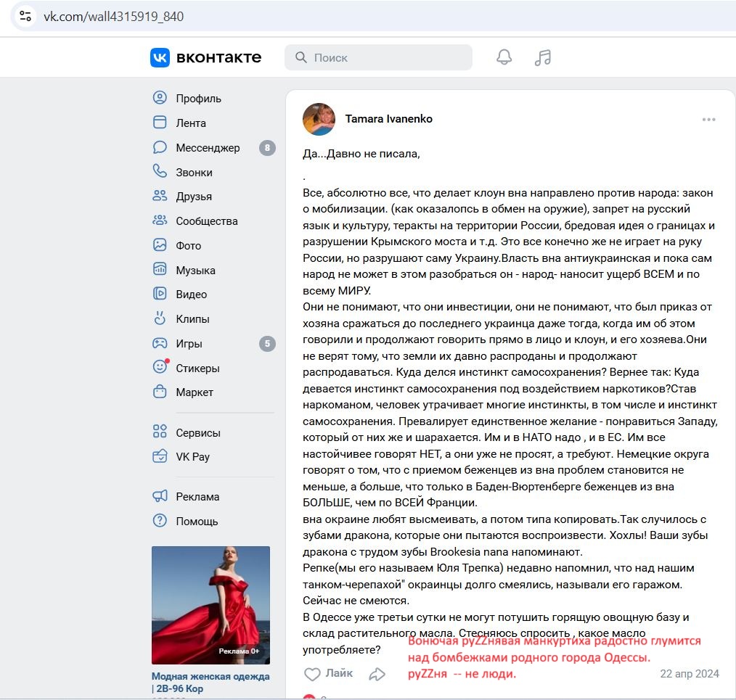Like the post with the Лайк heart
The image size is (736, 700).
[328, 674]
